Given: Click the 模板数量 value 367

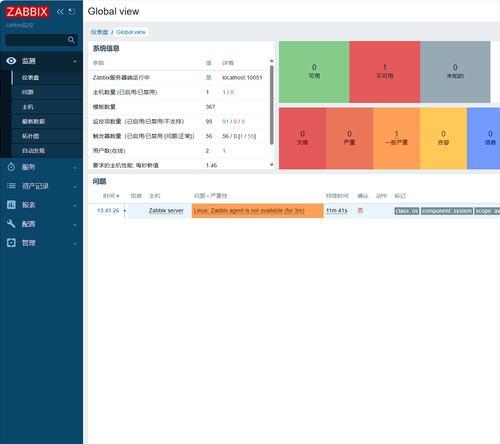Looking at the screenshot, I should [210, 107].
